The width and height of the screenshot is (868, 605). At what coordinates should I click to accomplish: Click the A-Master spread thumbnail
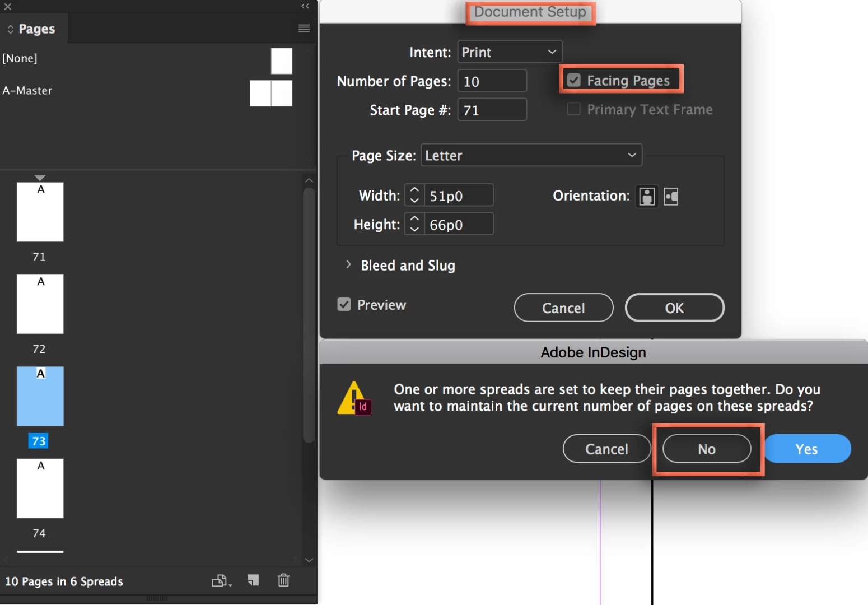pos(271,93)
